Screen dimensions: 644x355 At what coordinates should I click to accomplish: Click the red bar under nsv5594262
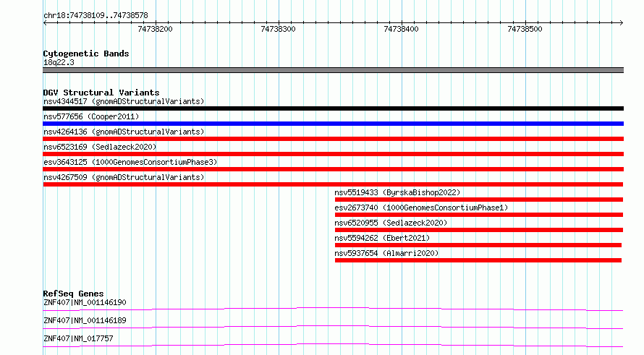coord(478,245)
